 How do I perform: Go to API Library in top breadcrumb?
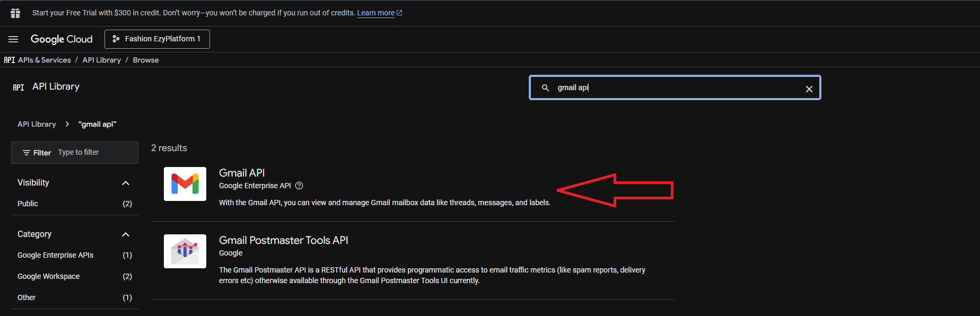[x=101, y=60]
